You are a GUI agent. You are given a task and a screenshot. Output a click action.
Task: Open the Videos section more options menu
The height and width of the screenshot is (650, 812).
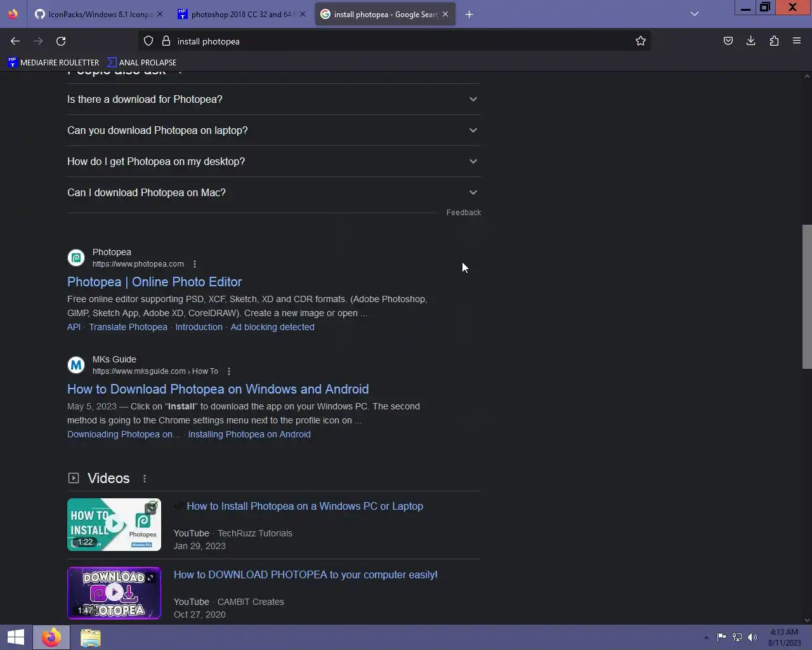[x=145, y=479]
